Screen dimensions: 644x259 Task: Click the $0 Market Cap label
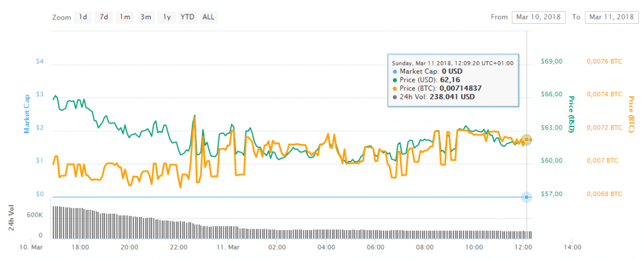(40, 194)
